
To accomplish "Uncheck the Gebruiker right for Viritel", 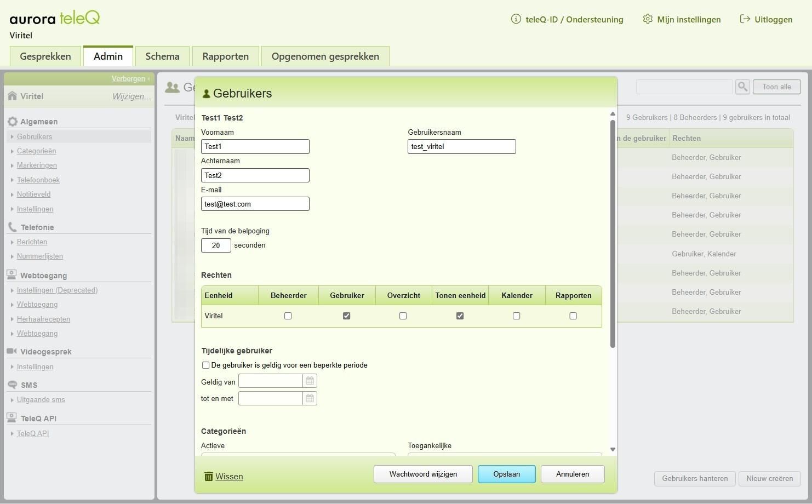I will (346, 316).
